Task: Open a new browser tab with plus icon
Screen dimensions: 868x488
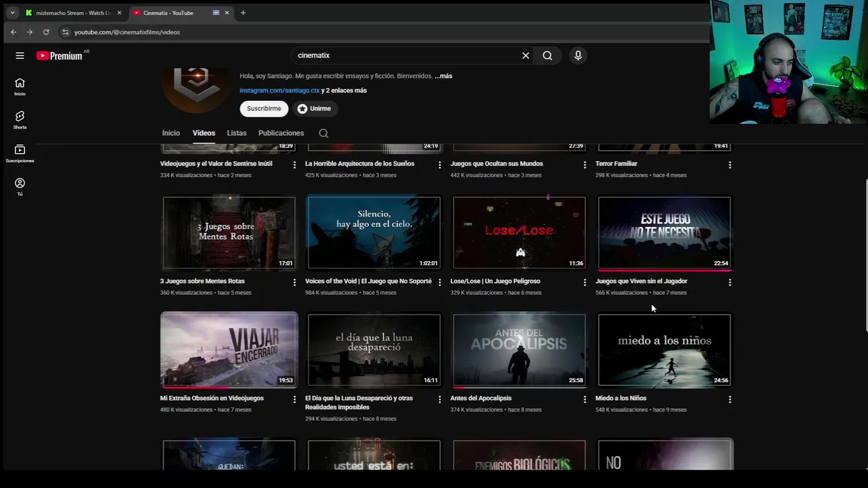Action: tap(243, 13)
